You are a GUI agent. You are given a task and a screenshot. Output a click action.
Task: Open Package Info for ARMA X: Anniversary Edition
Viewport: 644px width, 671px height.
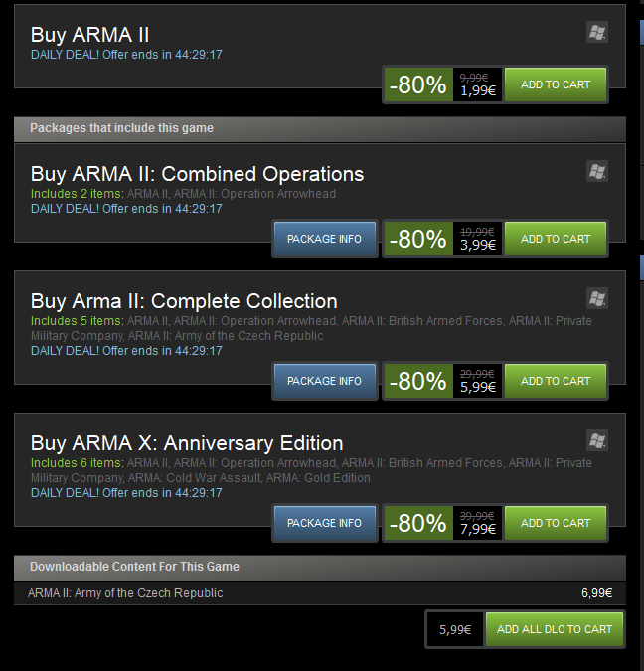pyautogui.click(x=324, y=523)
